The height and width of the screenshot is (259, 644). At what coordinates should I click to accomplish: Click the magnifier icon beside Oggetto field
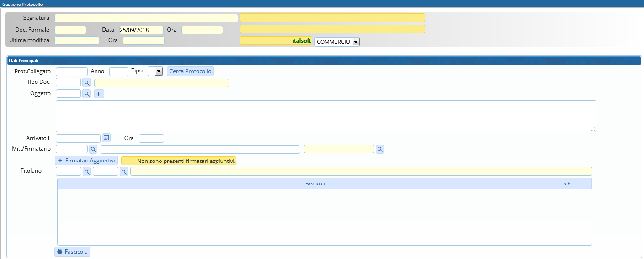click(87, 94)
